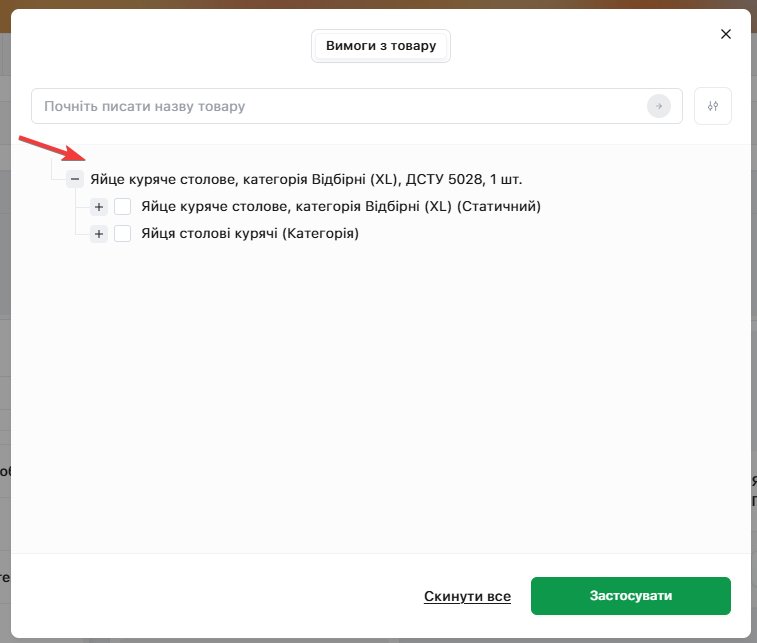Image resolution: width=757 pixels, height=643 pixels.
Task: Click label 'Яйце куряче столове, категорія Відбірні (XL) (Статичний)'
Action: 341,207
